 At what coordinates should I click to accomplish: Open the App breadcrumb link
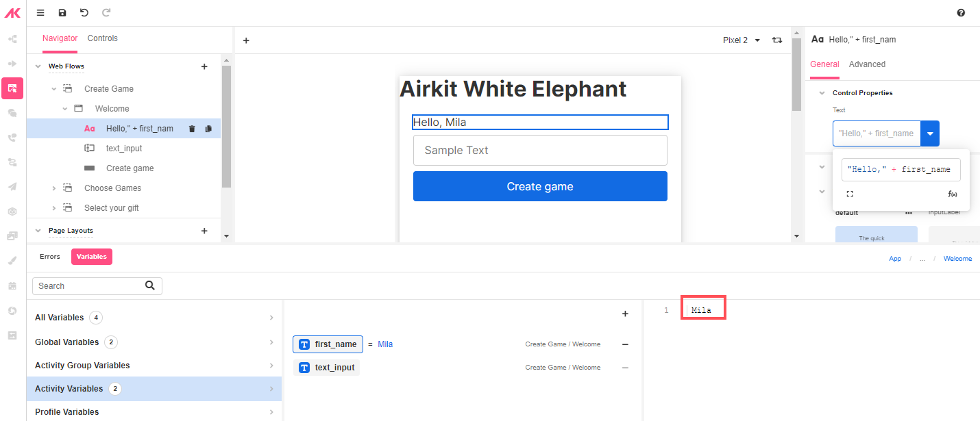tap(895, 259)
